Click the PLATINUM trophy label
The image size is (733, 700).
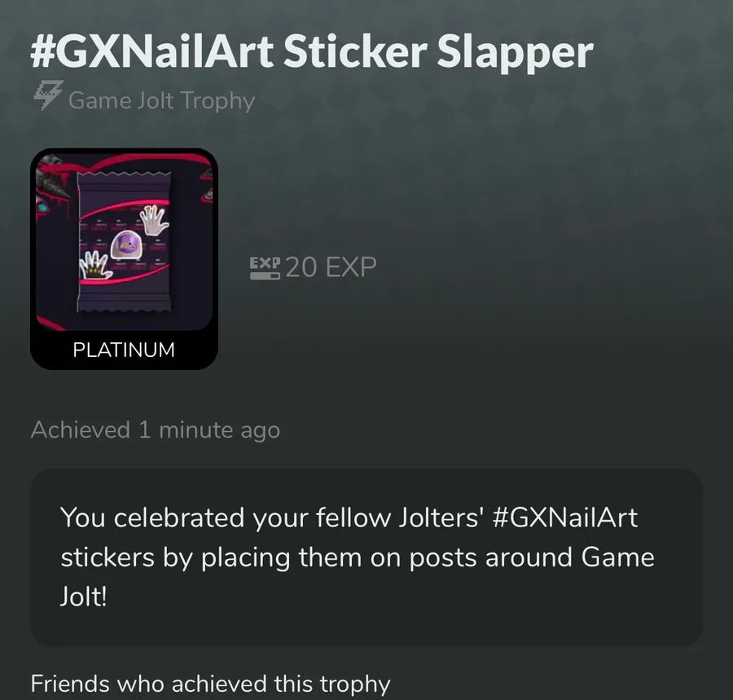(124, 350)
